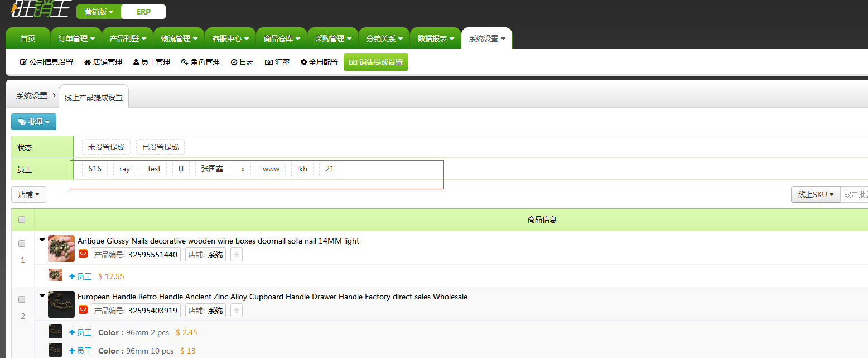
Task: Click the $ 17.55 variant thumbnail
Action: click(x=55, y=275)
